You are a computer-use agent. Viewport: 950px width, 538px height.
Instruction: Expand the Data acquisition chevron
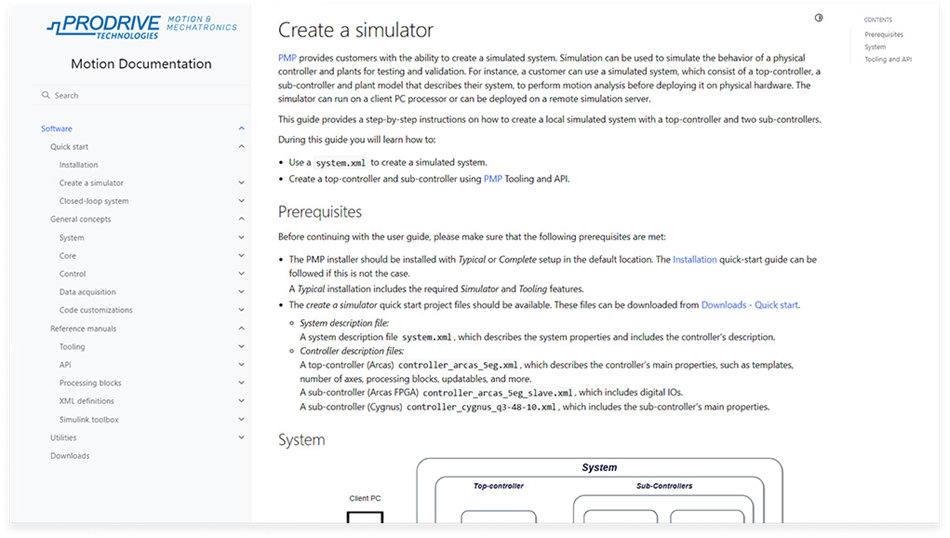[x=241, y=292]
